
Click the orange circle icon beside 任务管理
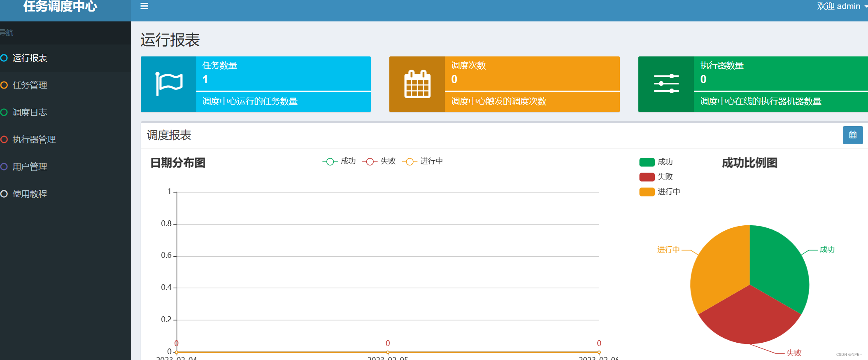(x=4, y=85)
